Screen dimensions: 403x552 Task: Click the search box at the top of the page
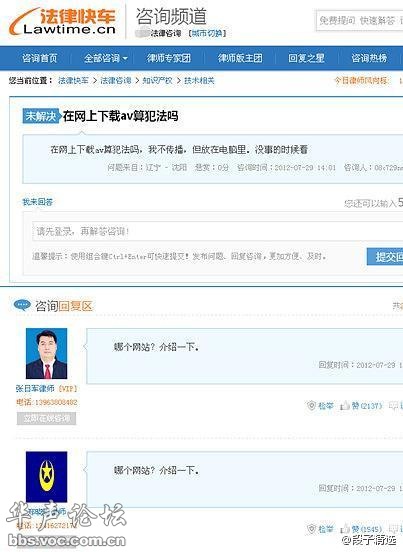[x=359, y=21]
